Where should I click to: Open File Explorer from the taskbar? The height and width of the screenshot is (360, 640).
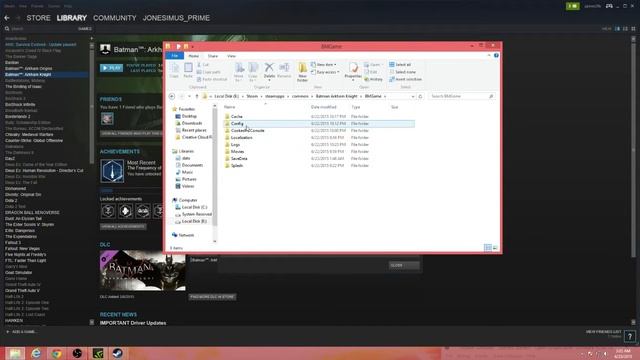(15, 353)
